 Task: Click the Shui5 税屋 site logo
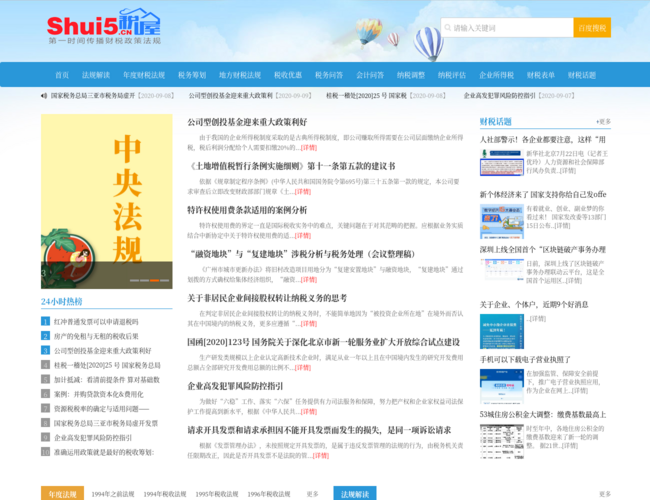click(104, 27)
